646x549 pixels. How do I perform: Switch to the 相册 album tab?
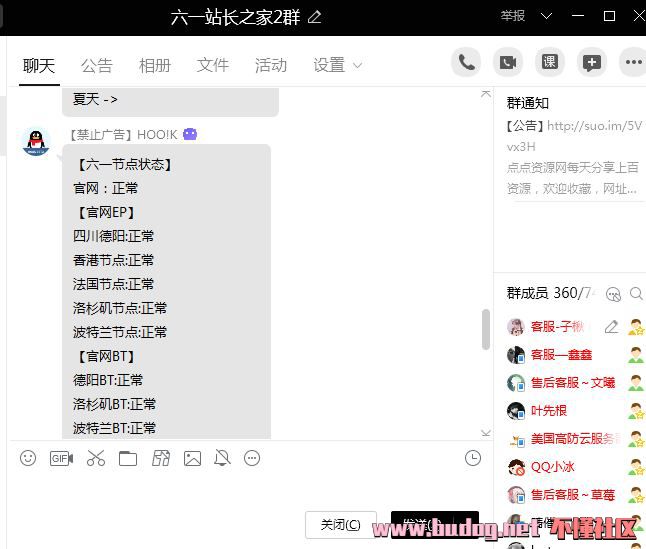(155, 65)
